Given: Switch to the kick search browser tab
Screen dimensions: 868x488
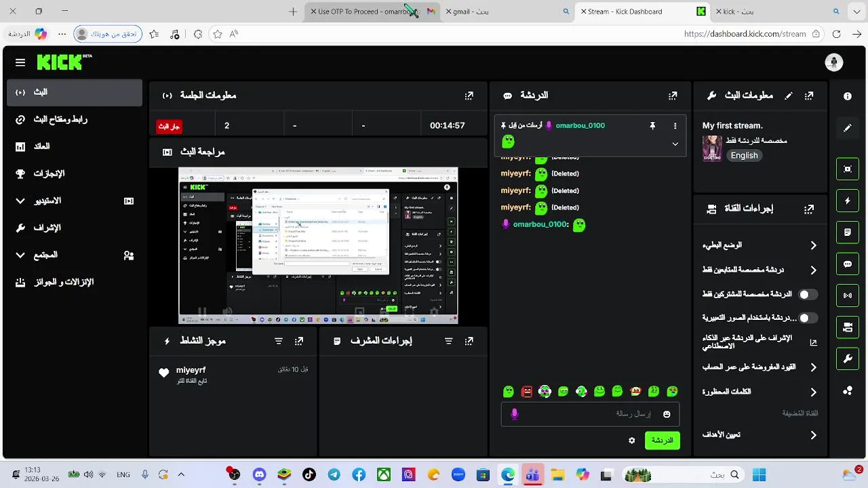Looking at the screenshot, I should coord(778,12).
